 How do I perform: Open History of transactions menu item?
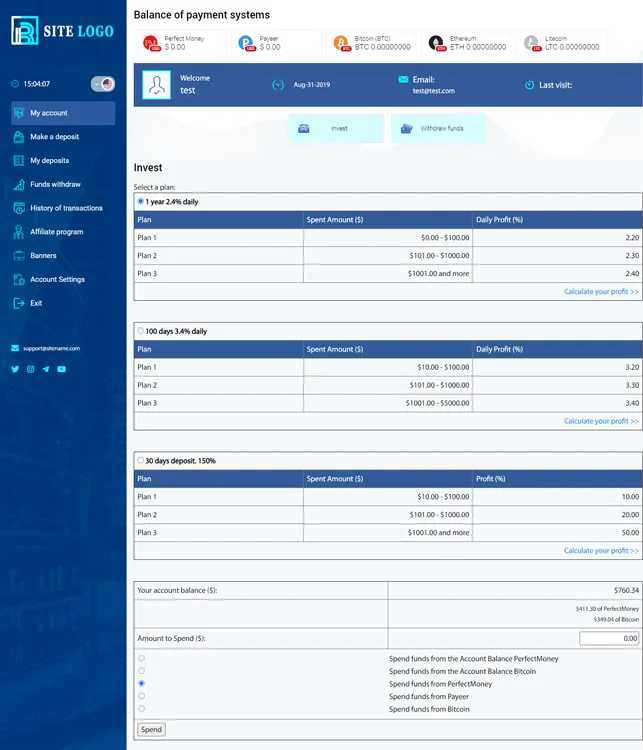coord(63,208)
